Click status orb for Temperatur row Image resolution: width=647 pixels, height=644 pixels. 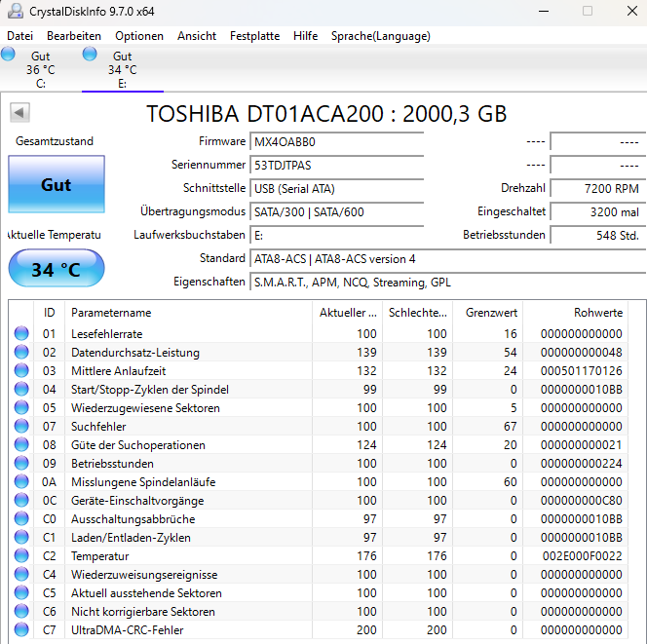point(21,555)
